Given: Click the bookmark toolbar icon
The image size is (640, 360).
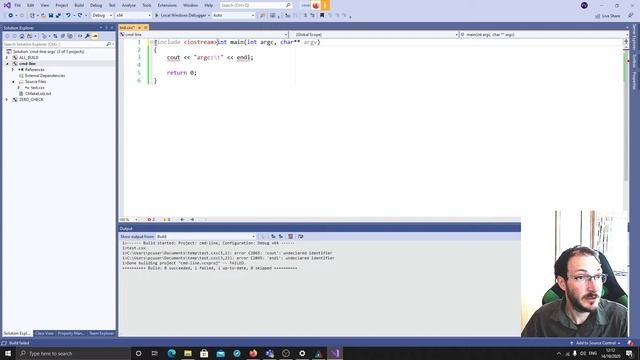Looking at the screenshot, I should [322, 16].
